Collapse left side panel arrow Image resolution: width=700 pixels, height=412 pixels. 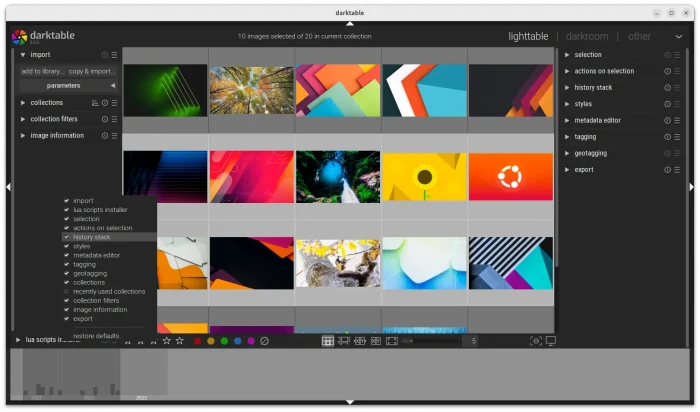pyautogui.click(x=8, y=187)
